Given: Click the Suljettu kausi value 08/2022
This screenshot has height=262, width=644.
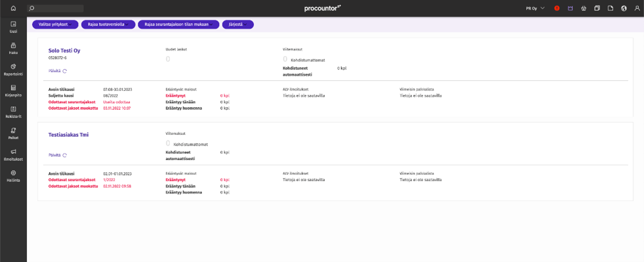Looking at the screenshot, I should click(x=110, y=96).
